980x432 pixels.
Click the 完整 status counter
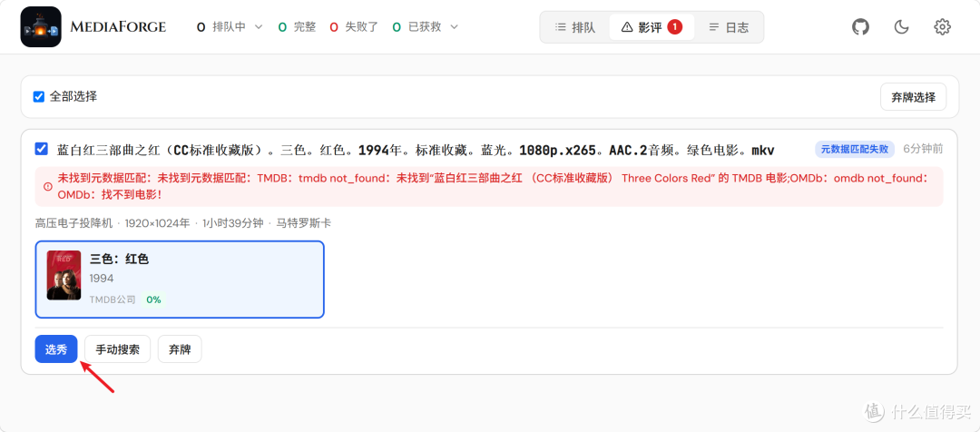pos(297,27)
